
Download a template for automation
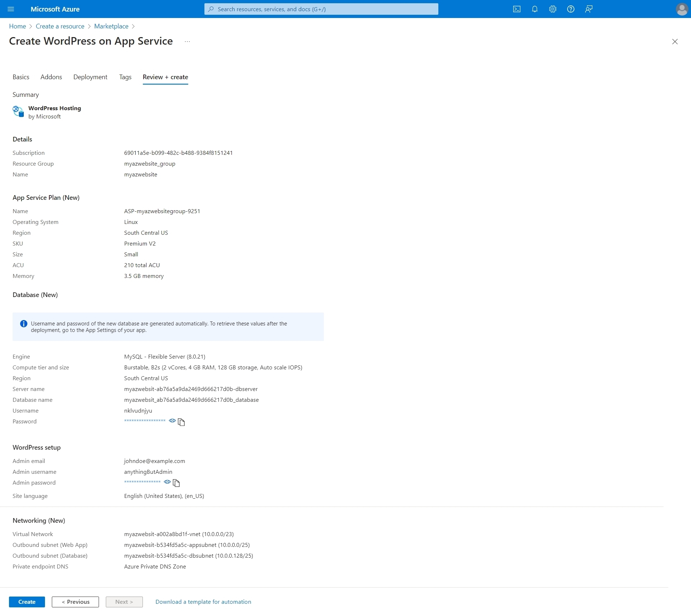[203, 602]
